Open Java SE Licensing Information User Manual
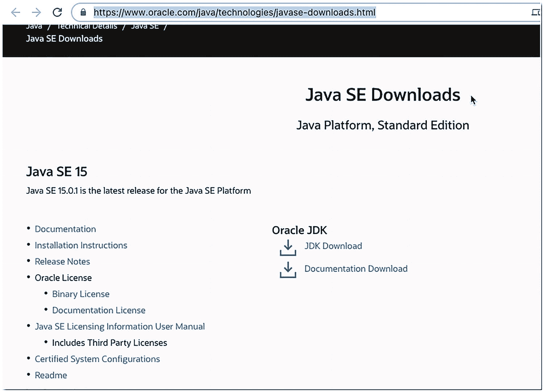 tap(120, 326)
